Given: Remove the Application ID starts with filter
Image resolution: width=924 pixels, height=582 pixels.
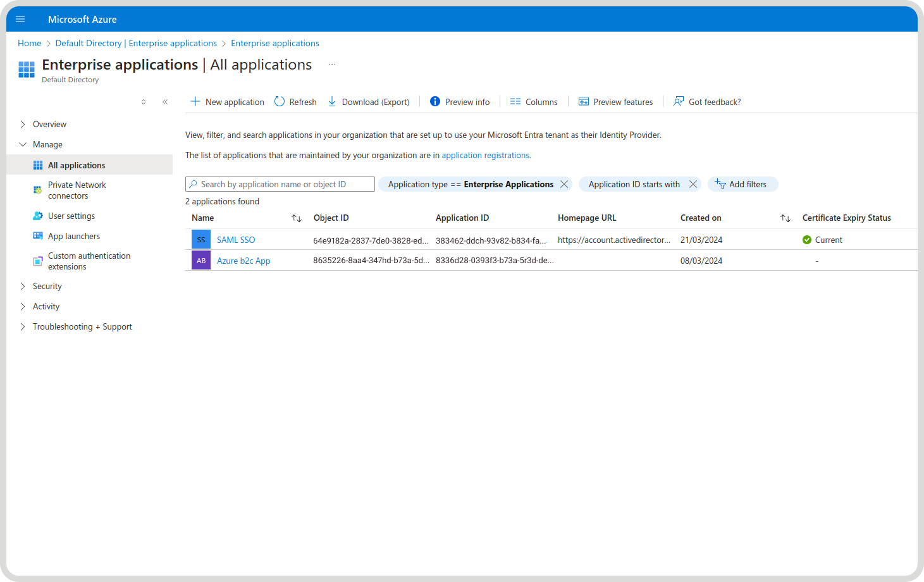Looking at the screenshot, I should [x=693, y=184].
